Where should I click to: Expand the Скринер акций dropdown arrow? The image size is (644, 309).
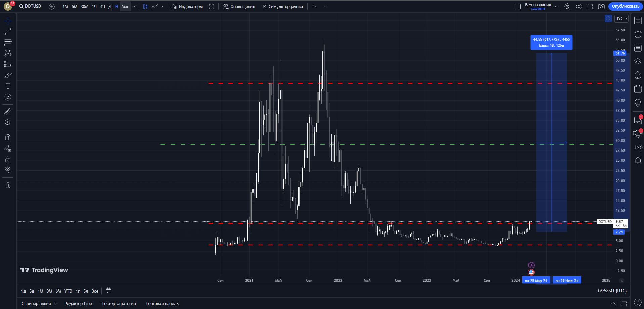coord(55,303)
